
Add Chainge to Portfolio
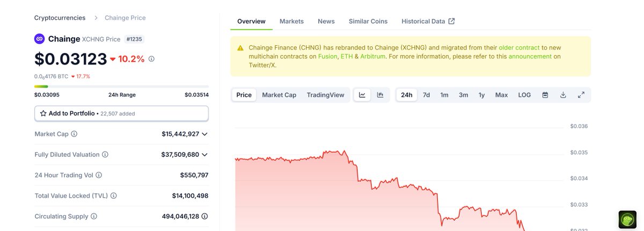click(x=121, y=113)
